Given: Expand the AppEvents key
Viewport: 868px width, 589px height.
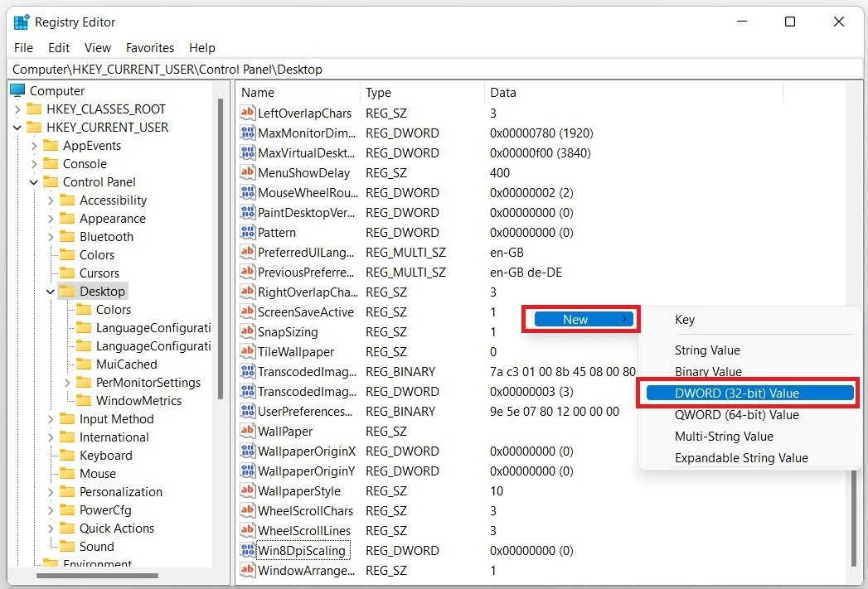Looking at the screenshot, I should click(x=34, y=146).
